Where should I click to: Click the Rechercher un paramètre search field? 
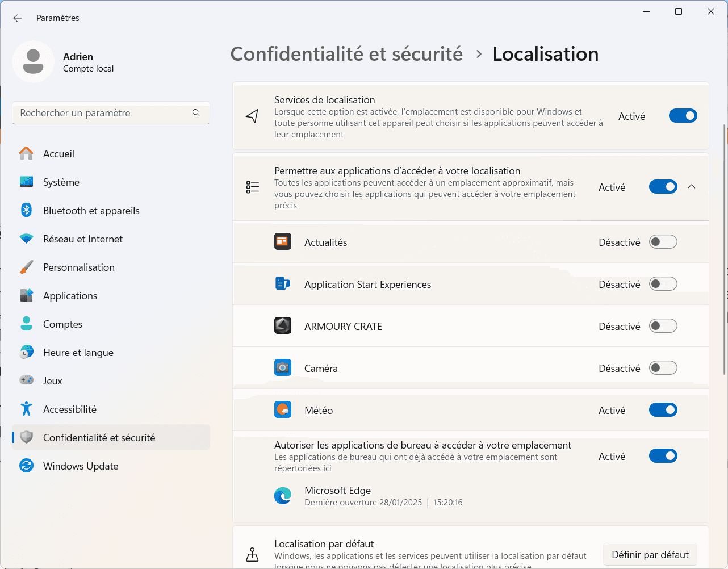pyautogui.click(x=111, y=113)
